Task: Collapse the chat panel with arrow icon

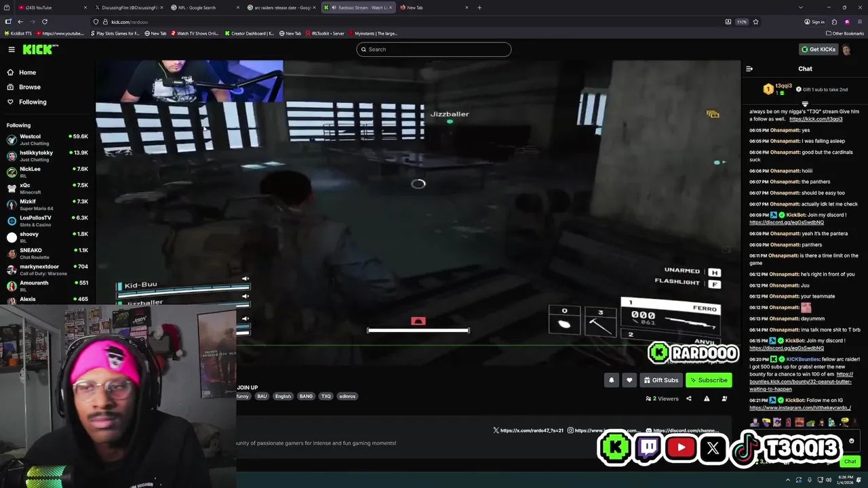Action: click(749, 68)
